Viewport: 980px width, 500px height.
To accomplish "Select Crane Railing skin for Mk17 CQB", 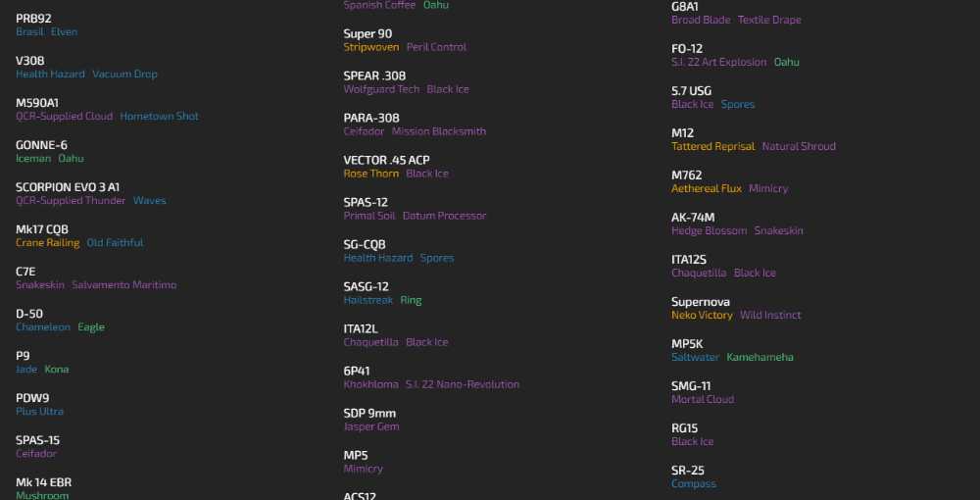I will [47, 242].
